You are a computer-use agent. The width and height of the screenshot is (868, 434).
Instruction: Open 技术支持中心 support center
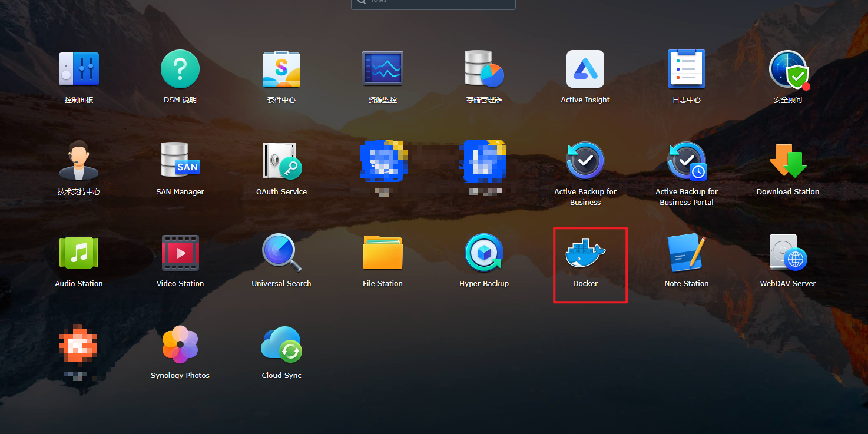point(79,160)
